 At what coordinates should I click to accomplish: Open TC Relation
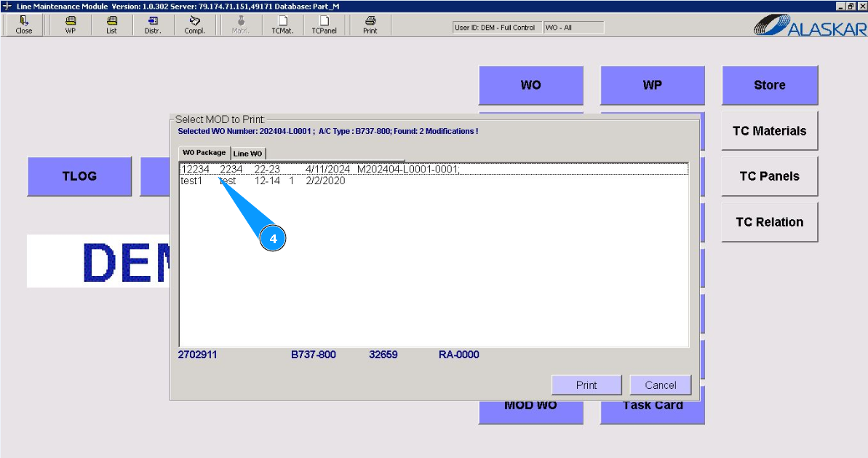coord(770,221)
